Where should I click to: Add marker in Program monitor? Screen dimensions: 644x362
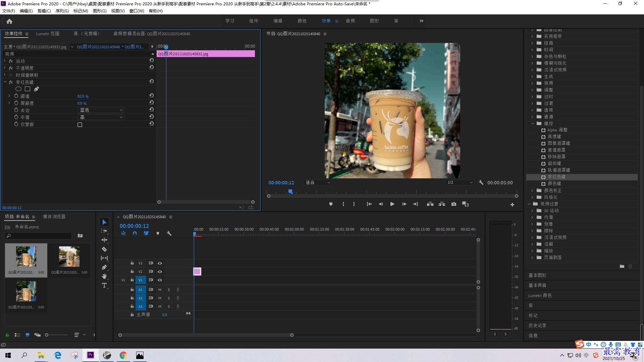[331, 204]
